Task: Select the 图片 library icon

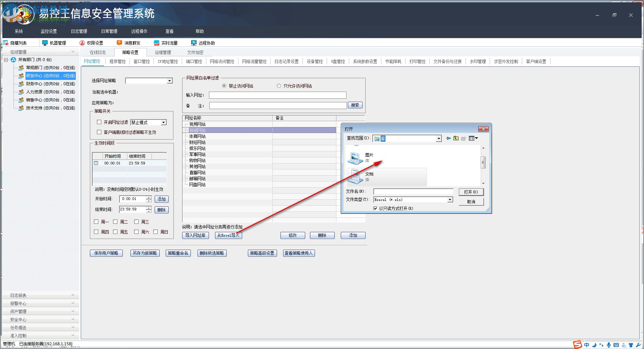Action: pyautogui.click(x=355, y=158)
